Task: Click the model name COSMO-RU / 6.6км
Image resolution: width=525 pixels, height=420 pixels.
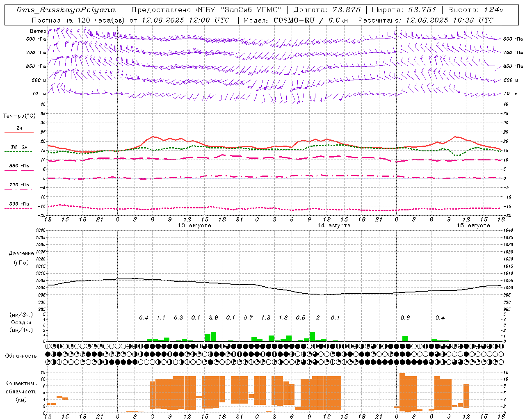Action: click(311, 20)
